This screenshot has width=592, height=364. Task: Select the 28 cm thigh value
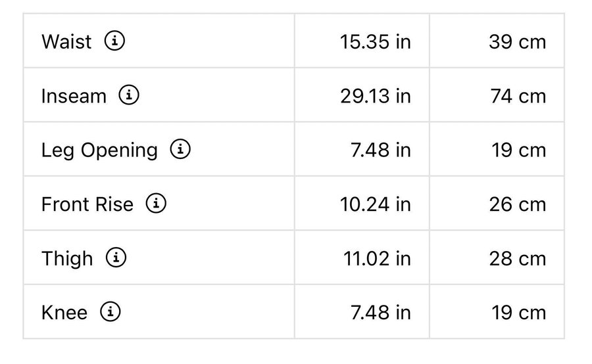click(517, 259)
